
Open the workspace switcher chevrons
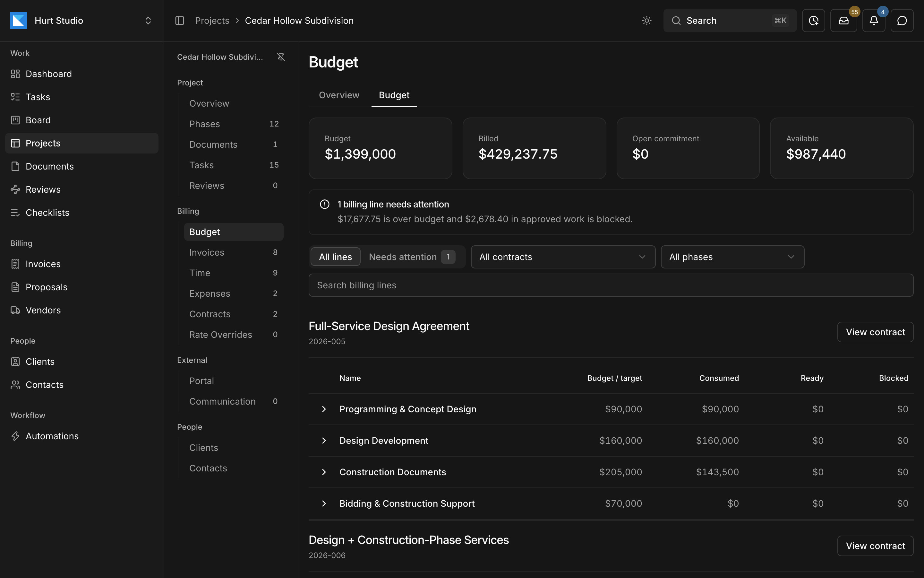[x=148, y=21]
